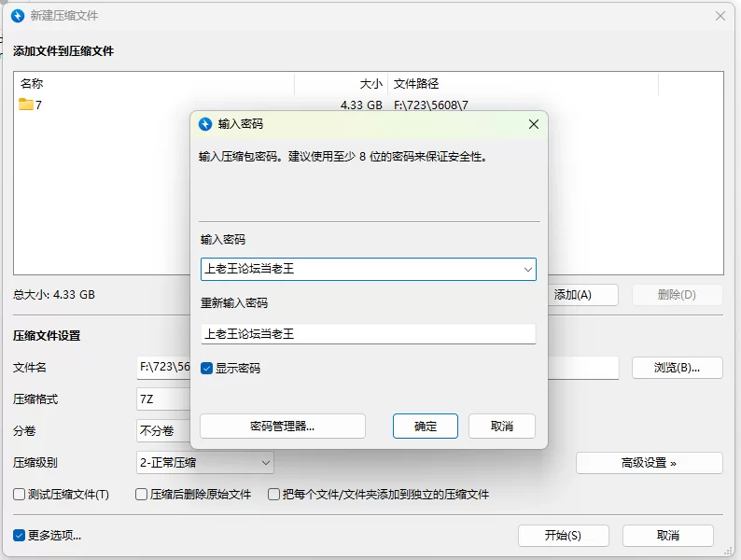Toggle 把每个文件/文件夹添加到独立的压缩文件 checkbox
The image size is (741, 560).
click(273, 495)
